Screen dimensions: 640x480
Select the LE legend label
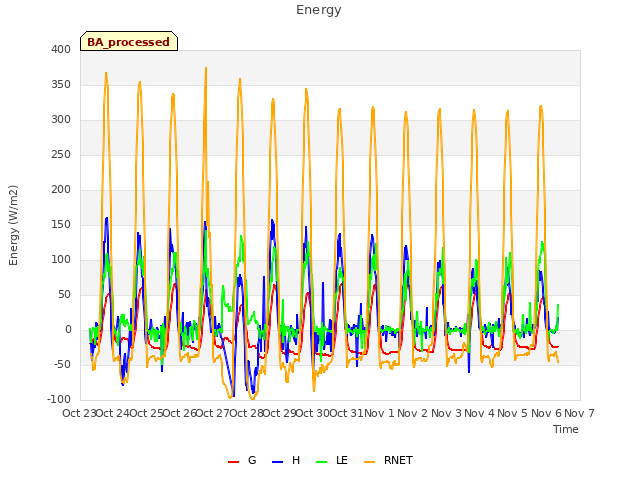(x=342, y=460)
